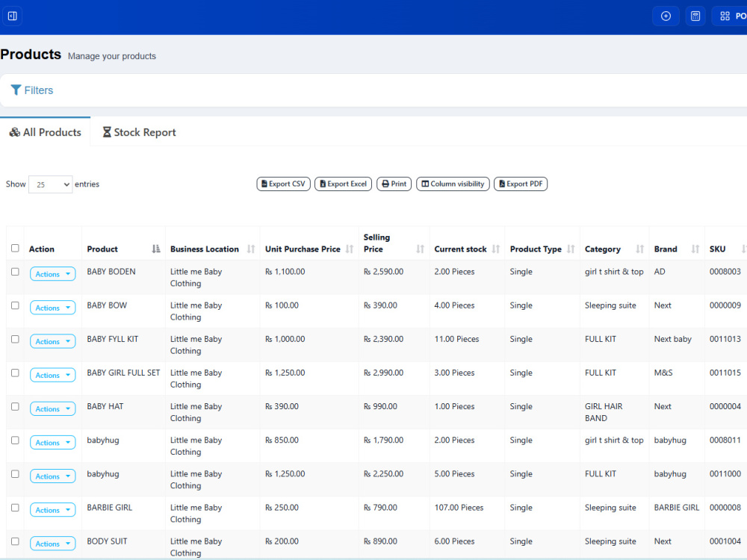Check the BODY SUIT row checkbox
The image size is (747, 560).
point(15,541)
